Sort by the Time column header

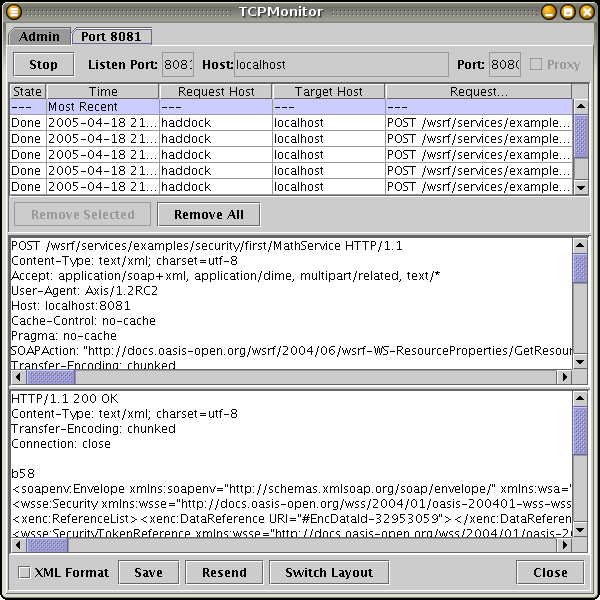tap(103, 91)
